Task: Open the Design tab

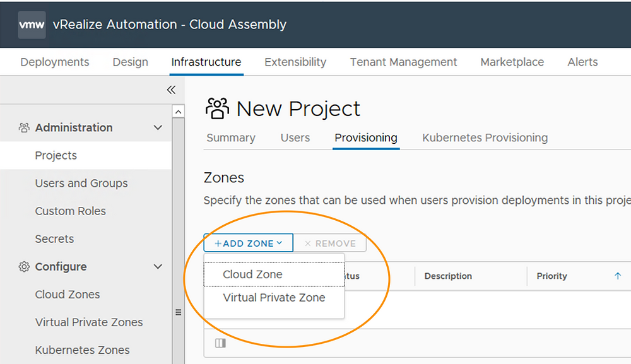Action: pos(131,62)
